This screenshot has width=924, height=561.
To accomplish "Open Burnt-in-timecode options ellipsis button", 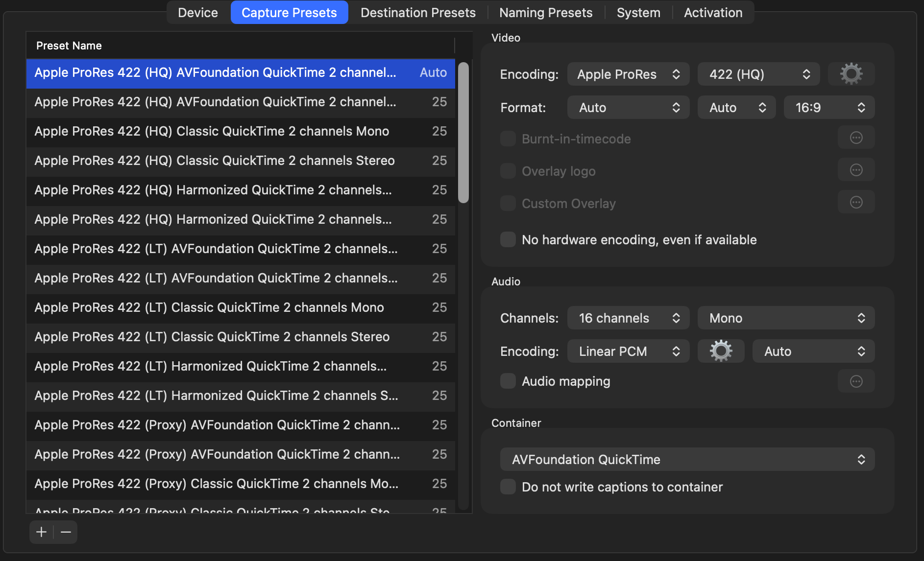I will click(x=856, y=138).
